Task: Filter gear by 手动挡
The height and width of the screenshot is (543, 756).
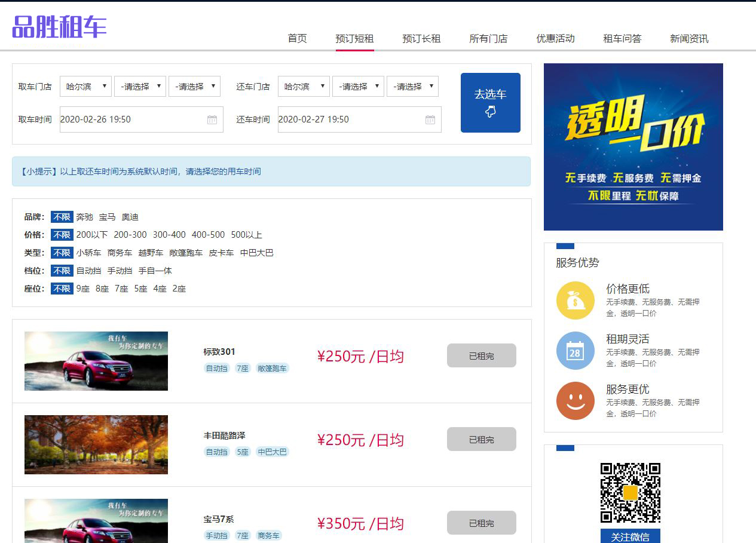Action: pos(120,271)
